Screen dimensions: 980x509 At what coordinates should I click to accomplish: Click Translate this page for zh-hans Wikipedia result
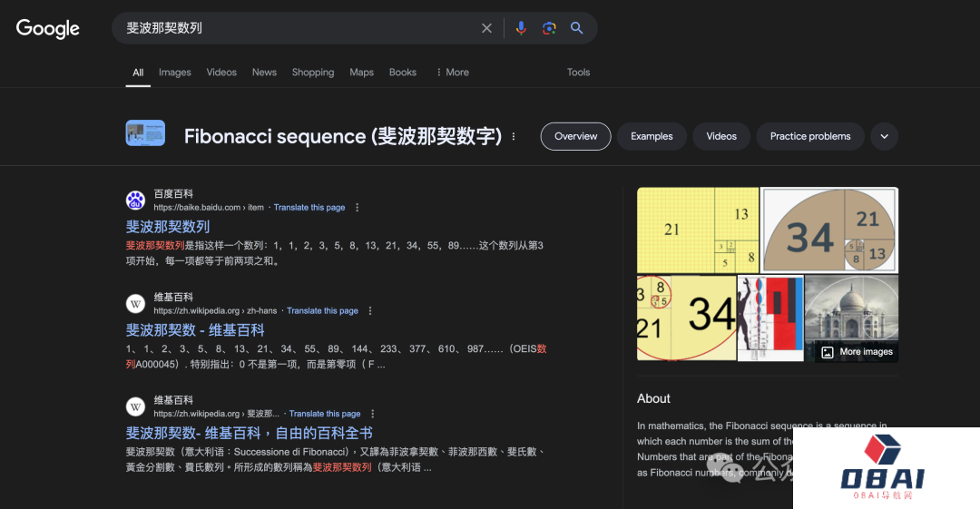pyautogui.click(x=323, y=311)
